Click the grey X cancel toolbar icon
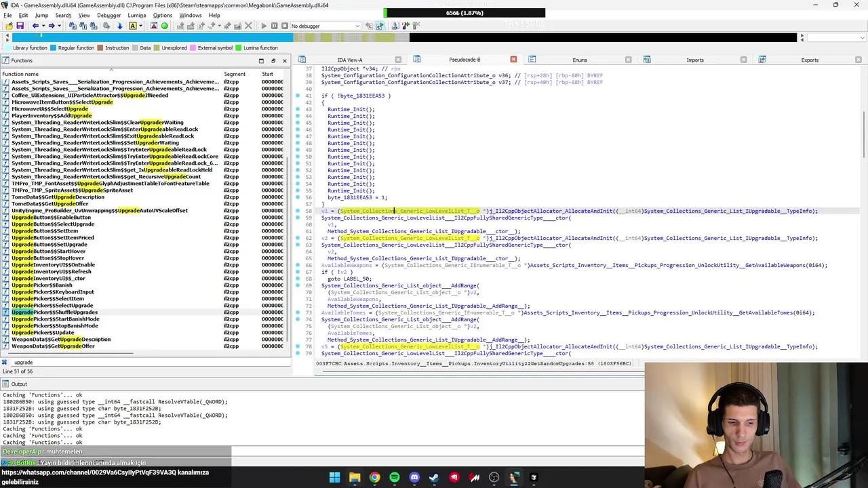868x488 pixels. click(248, 26)
